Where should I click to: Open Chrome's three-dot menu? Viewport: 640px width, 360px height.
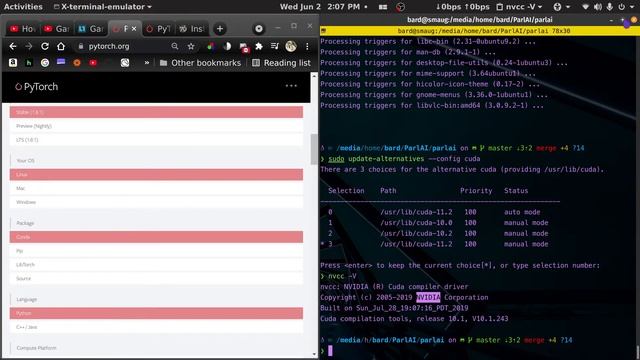pyautogui.click(x=307, y=47)
